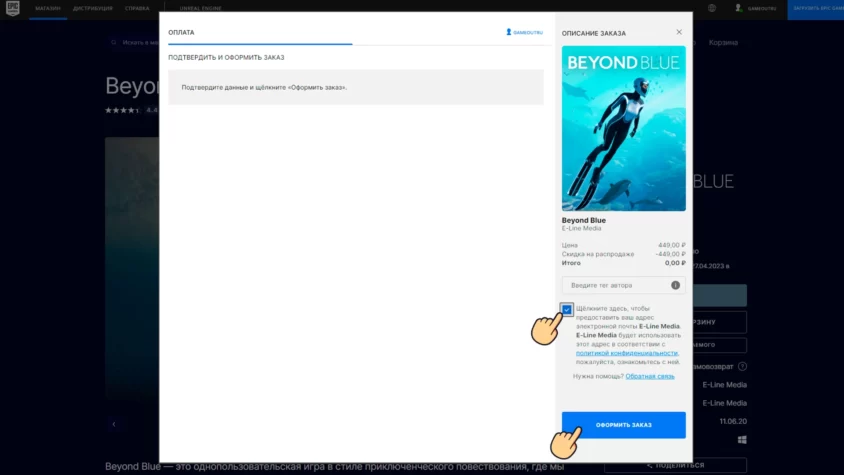This screenshot has width=844, height=475.
Task: Click the discount value -449,00 ₽
Action: [x=670, y=254]
